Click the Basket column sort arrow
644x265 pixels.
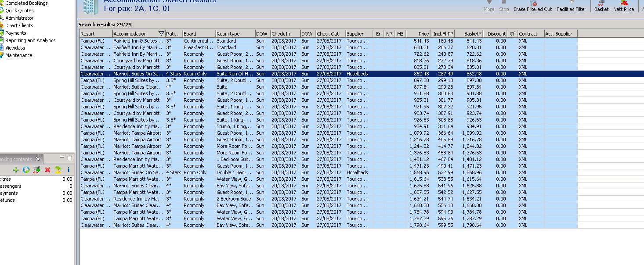click(x=481, y=34)
